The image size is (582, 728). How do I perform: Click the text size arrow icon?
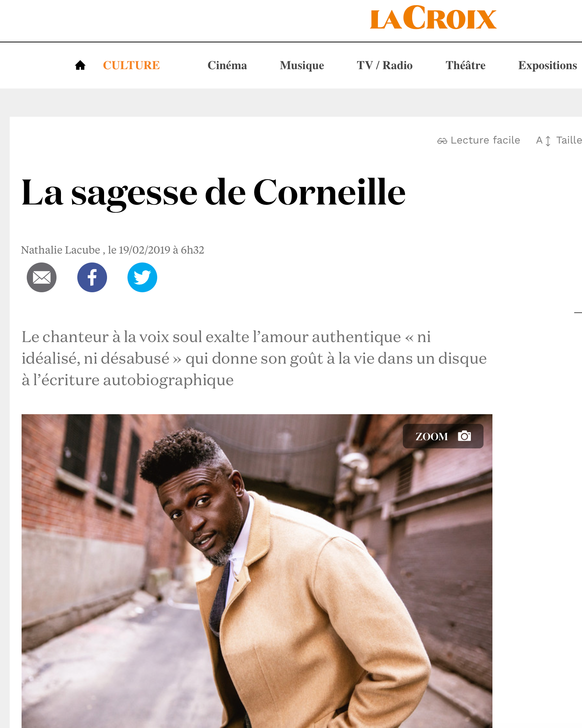tap(548, 141)
